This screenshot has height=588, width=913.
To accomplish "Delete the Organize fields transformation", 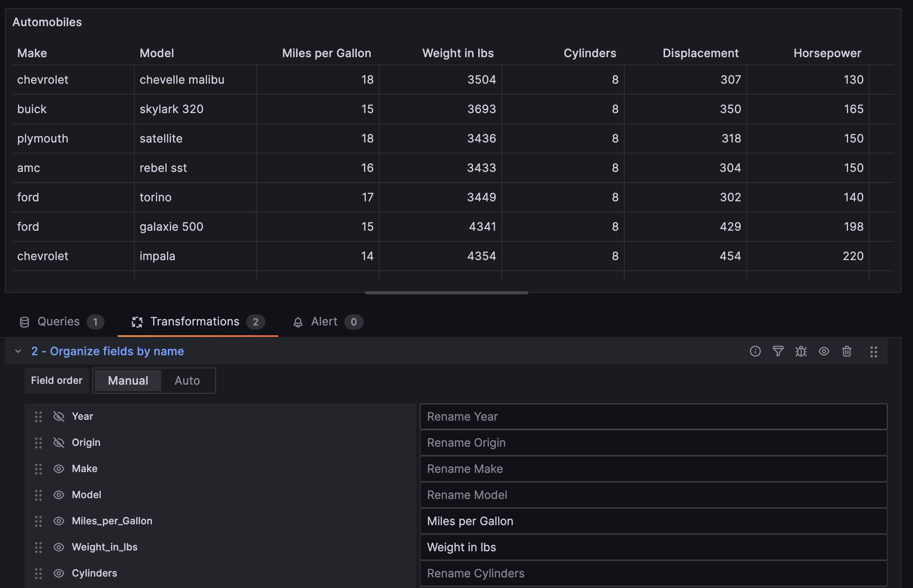I will pyautogui.click(x=846, y=352).
